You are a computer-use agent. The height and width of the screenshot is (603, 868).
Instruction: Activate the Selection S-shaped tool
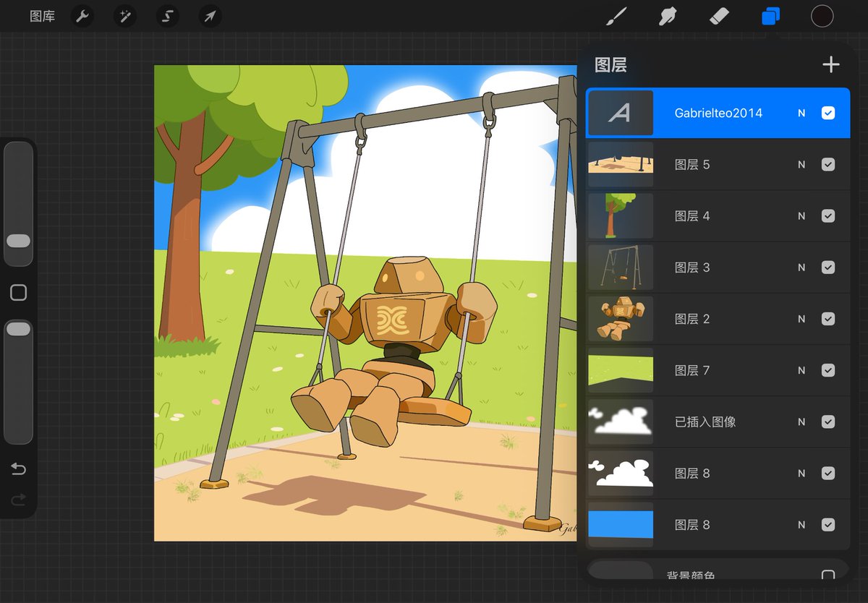(x=168, y=16)
